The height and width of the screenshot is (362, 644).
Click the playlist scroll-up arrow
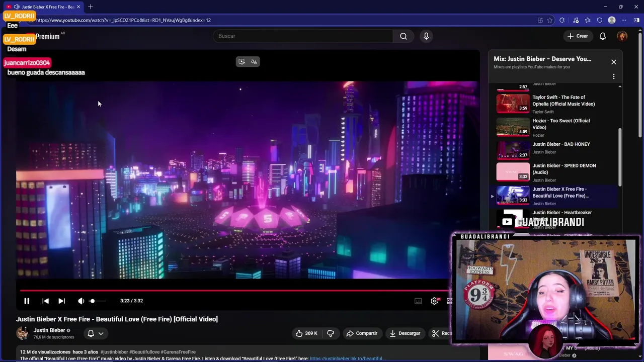pyautogui.click(x=620, y=87)
